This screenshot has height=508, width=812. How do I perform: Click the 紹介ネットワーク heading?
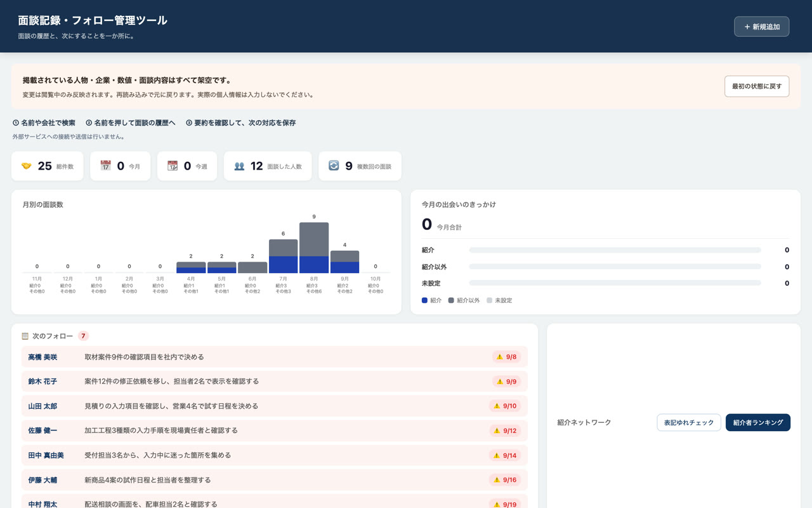[584, 422]
